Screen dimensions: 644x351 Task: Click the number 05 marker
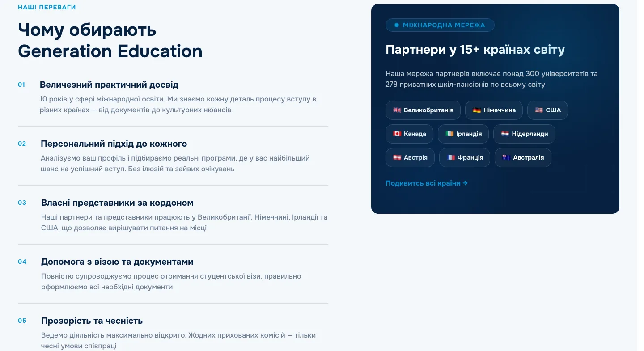22,321
